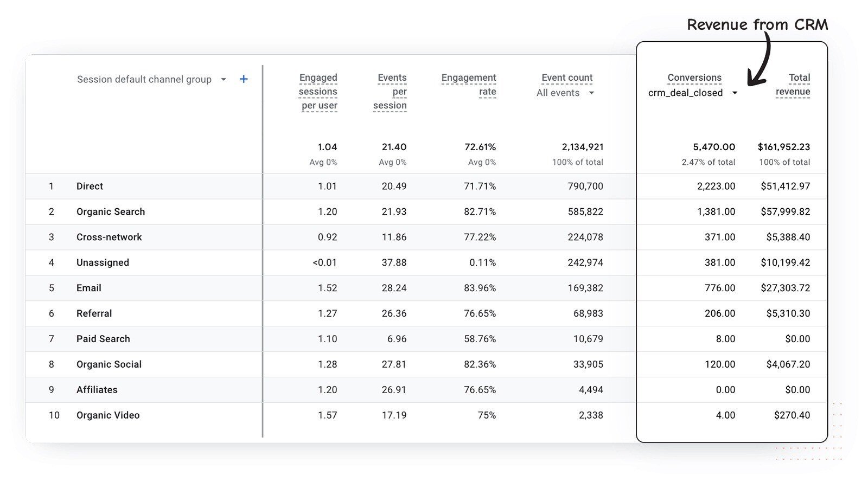
Task: Sort by Events per session column
Action: pos(390,92)
